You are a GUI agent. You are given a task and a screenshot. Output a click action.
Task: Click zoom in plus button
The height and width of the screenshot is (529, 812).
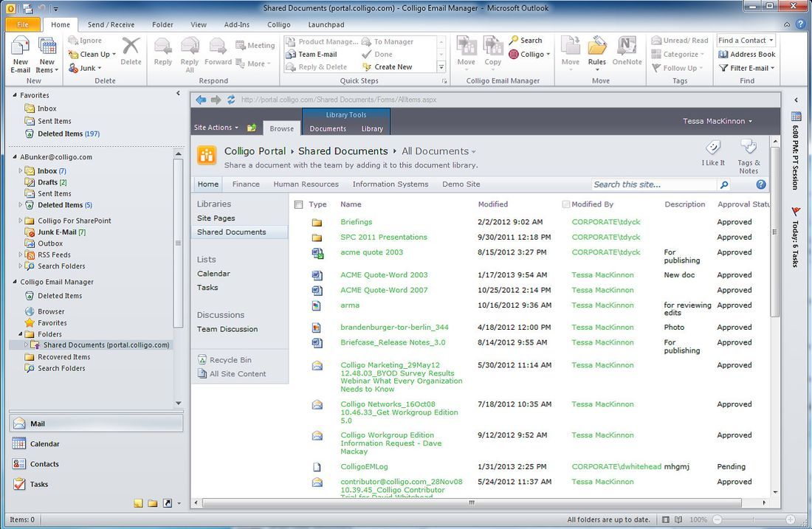coord(791,519)
